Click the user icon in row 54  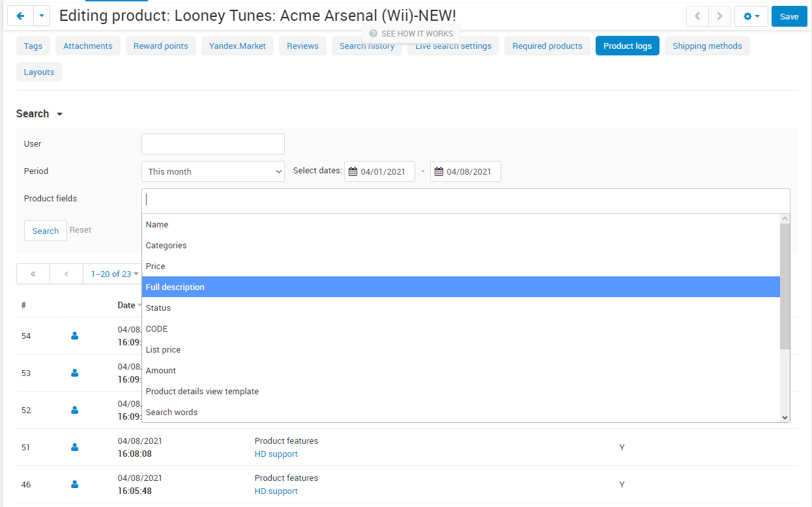(x=74, y=336)
